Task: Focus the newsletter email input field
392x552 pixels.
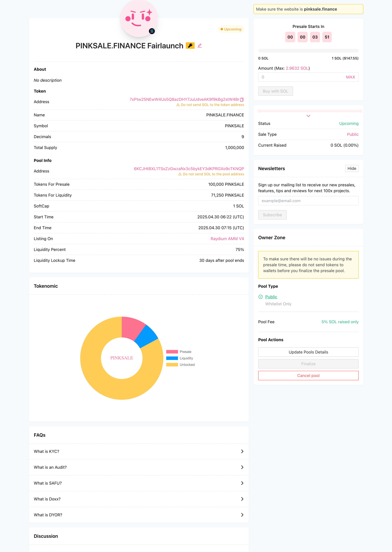Action: pos(308,201)
